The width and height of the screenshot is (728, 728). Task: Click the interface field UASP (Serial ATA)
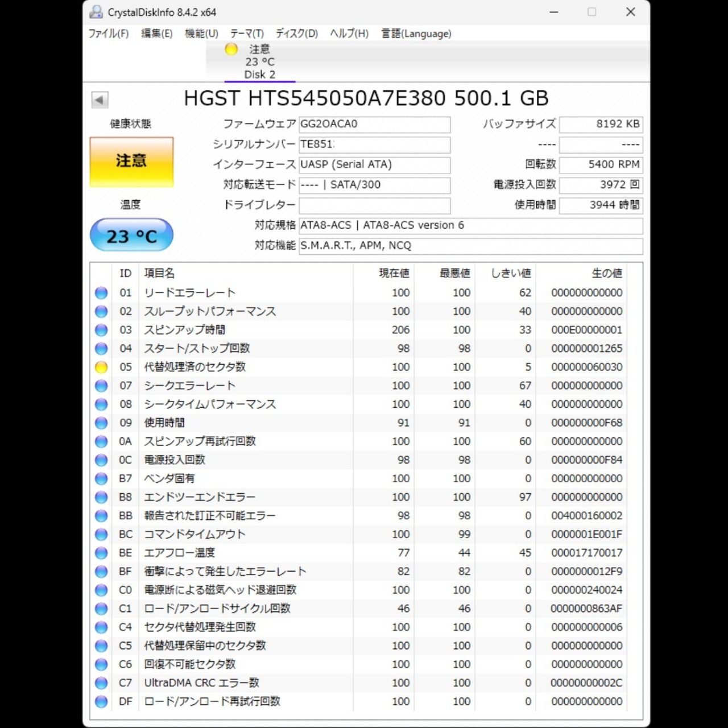coord(375,164)
